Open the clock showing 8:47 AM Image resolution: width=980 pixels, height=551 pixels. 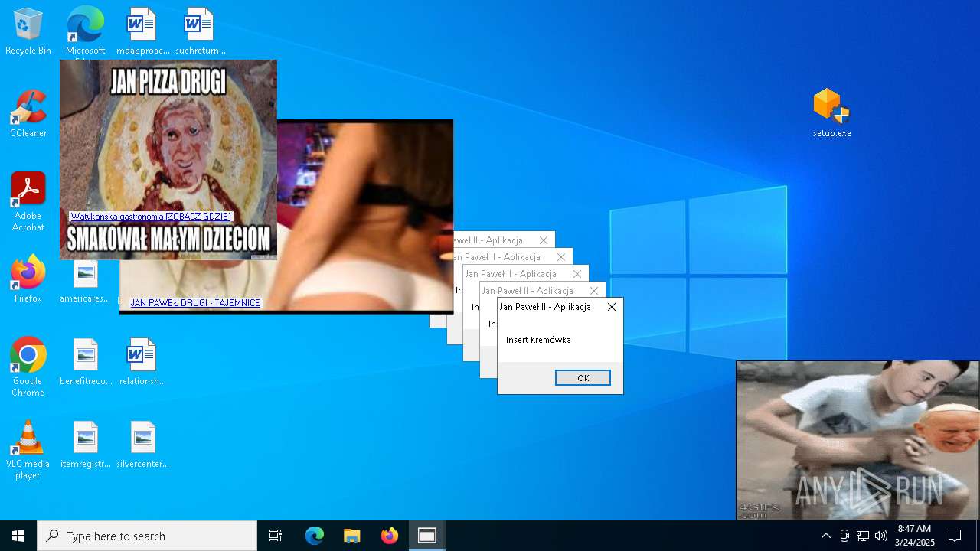tap(914, 536)
